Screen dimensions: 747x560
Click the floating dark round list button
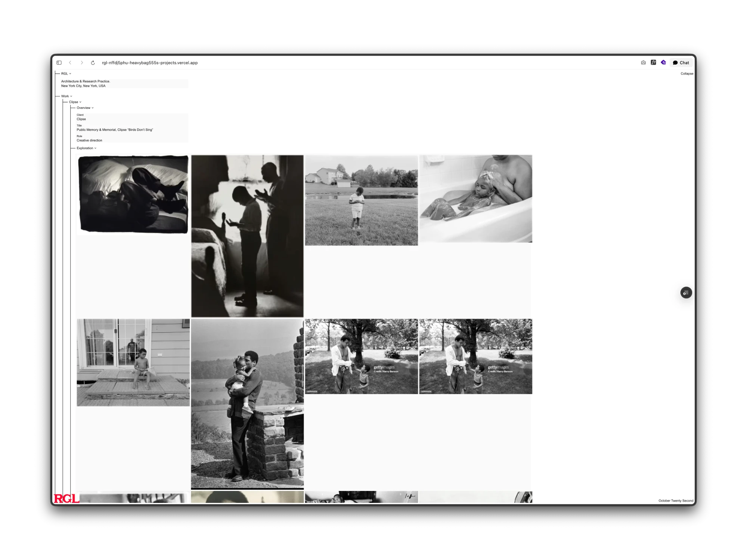click(x=686, y=293)
